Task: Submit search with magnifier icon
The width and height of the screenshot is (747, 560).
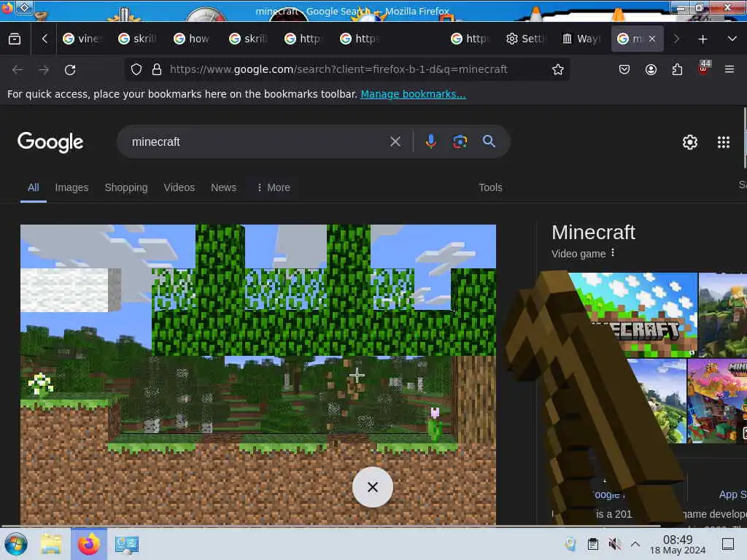Action: [489, 141]
